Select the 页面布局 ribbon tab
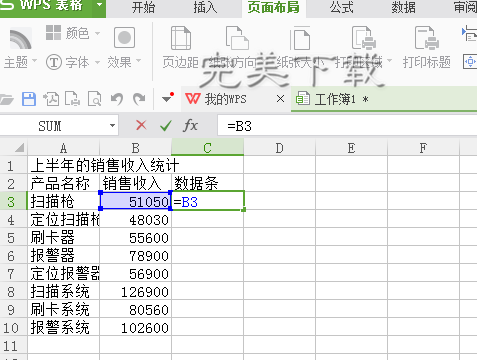This screenshot has width=477, height=360. (x=274, y=7)
